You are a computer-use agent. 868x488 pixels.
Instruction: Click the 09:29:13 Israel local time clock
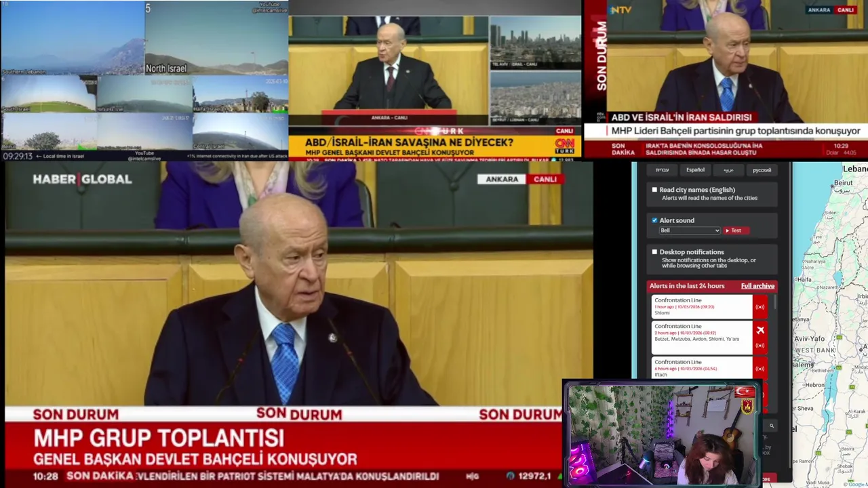click(x=18, y=156)
